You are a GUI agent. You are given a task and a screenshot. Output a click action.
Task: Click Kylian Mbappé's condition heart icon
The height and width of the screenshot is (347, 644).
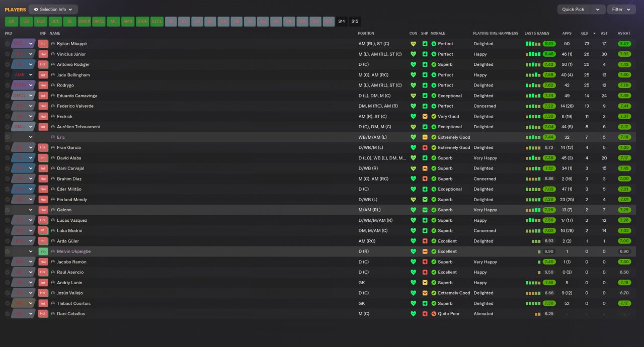point(414,44)
